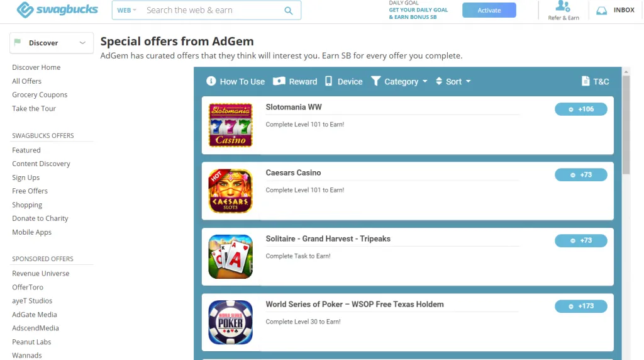Go to Grocery Coupons in sidebar

40,94
